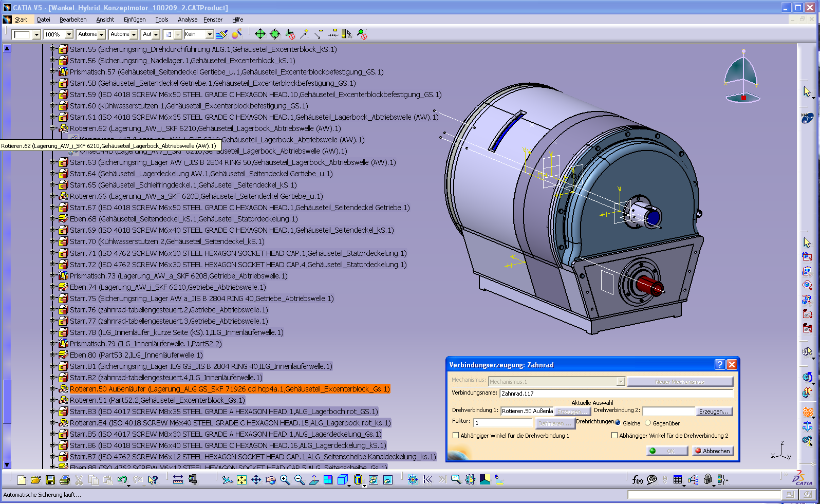Screen dimensions: 820x504
Task: Select the Starr.82 zahnrad-tabellengesteuert.4 tree item
Action: point(166,378)
